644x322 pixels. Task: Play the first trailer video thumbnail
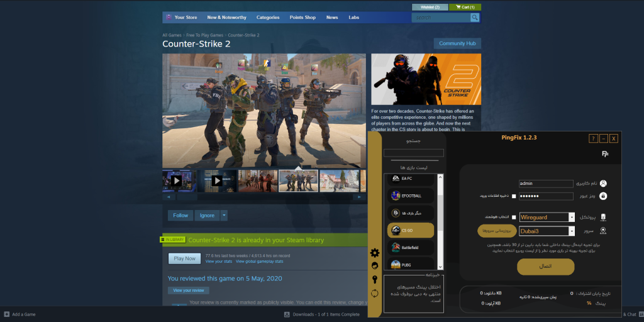[x=176, y=180]
